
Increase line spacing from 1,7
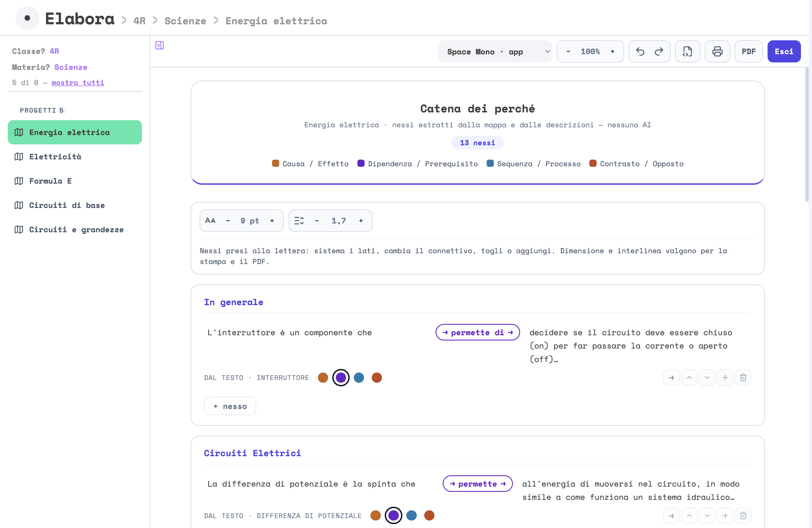(x=361, y=221)
